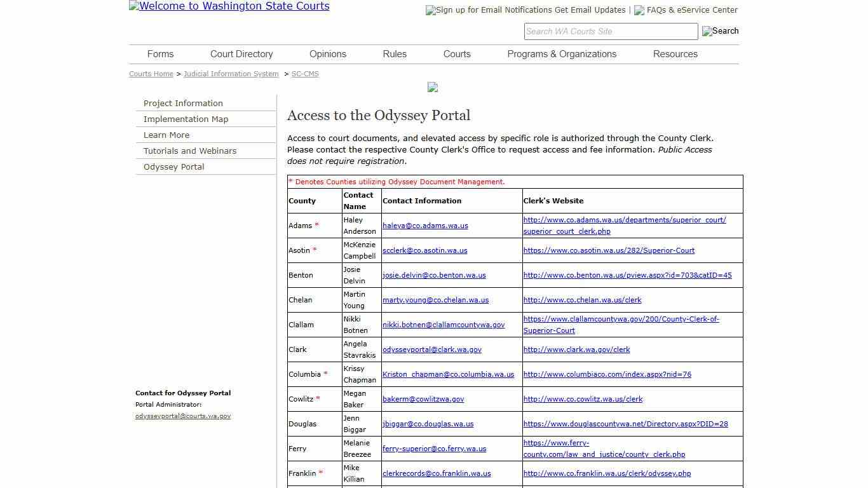Image resolution: width=868 pixels, height=488 pixels.
Task: Open Implementation Map sidebar item
Action: point(186,119)
